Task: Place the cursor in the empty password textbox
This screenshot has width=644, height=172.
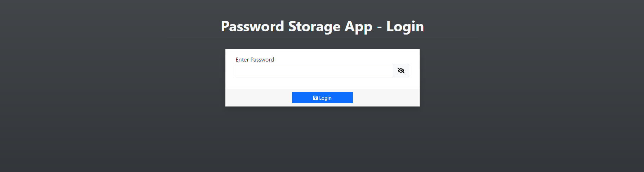Action: point(314,71)
